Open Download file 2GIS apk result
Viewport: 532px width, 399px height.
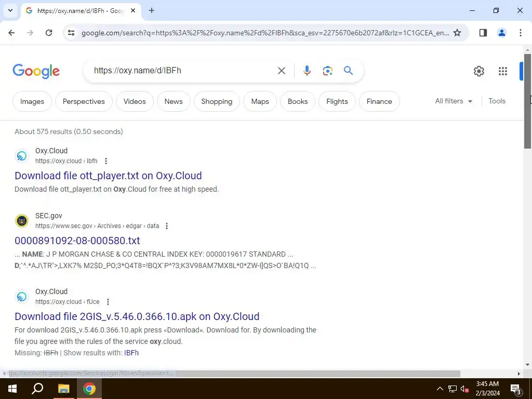(137, 316)
